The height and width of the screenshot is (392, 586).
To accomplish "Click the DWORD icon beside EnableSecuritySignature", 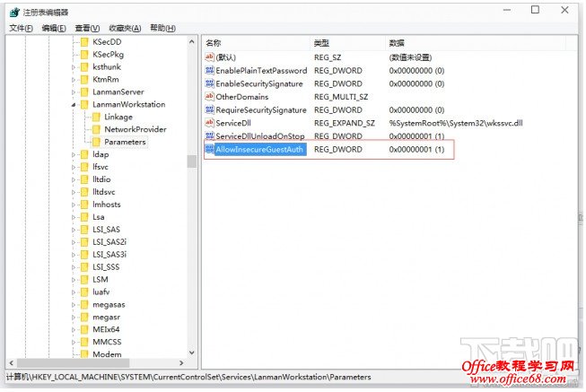I will tap(209, 83).
